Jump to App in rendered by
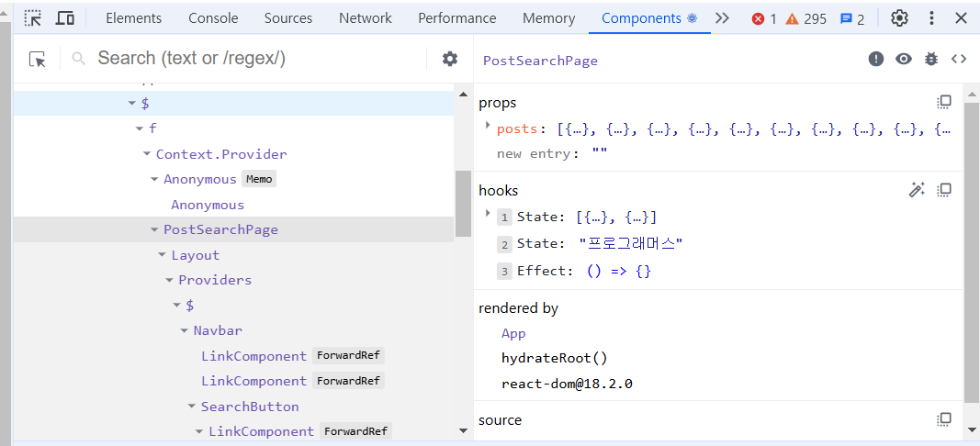This screenshot has height=446, width=980. (x=513, y=333)
